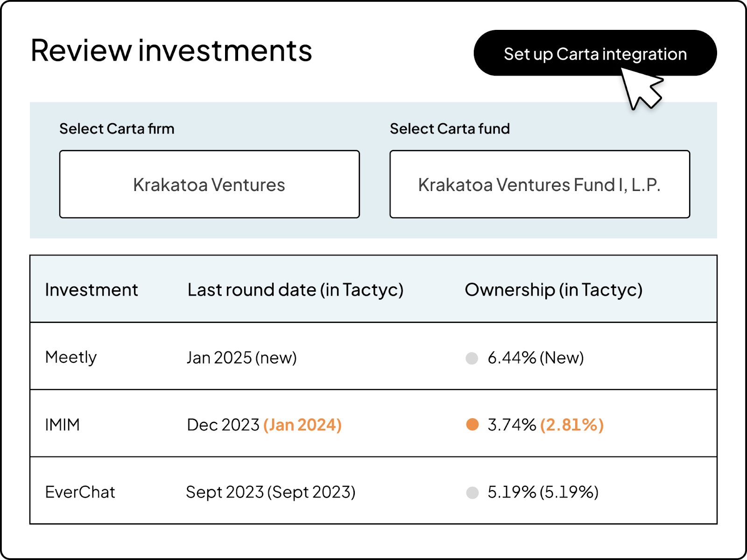Screen dimensions: 747x560
Task: Sort by the Investment column header
Action: [92, 290]
